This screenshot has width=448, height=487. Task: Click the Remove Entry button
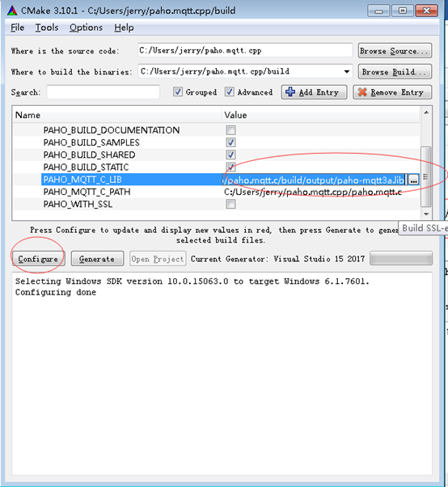[392, 92]
